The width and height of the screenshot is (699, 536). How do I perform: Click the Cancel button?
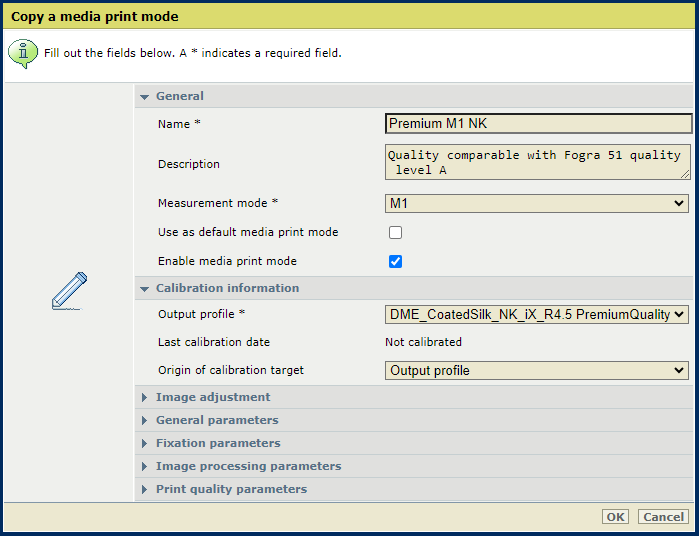pos(663,517)
